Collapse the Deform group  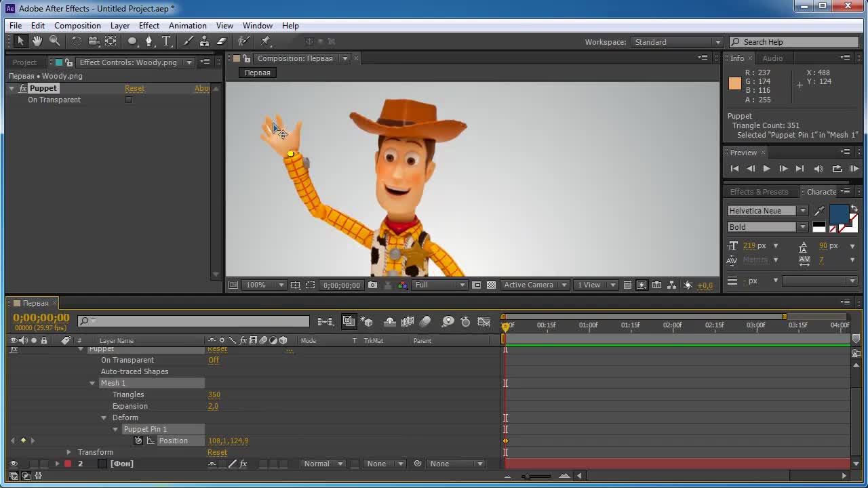(104, 418)
